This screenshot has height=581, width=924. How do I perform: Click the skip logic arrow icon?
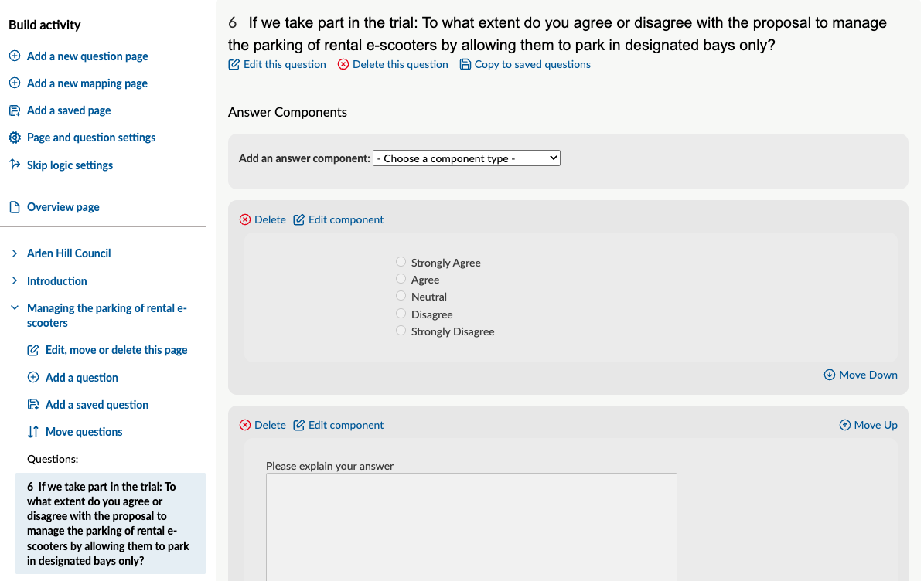coord(15,165)
